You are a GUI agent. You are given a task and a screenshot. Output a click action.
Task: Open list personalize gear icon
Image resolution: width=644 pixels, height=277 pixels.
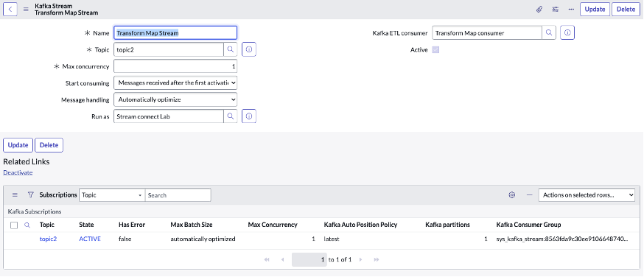[x=512, y=195]
